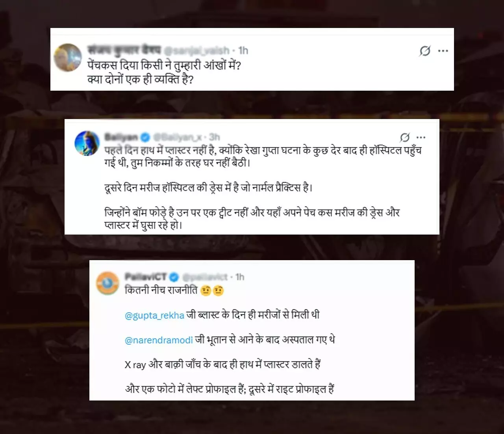
Task: Click PallaviCT's round orange avatar
Action: point(107,283)
